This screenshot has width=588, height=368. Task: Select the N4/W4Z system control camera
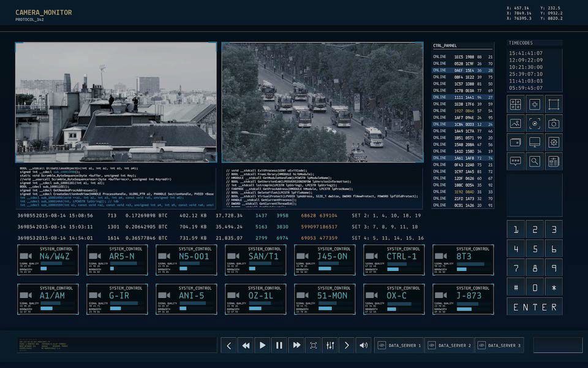48,259
